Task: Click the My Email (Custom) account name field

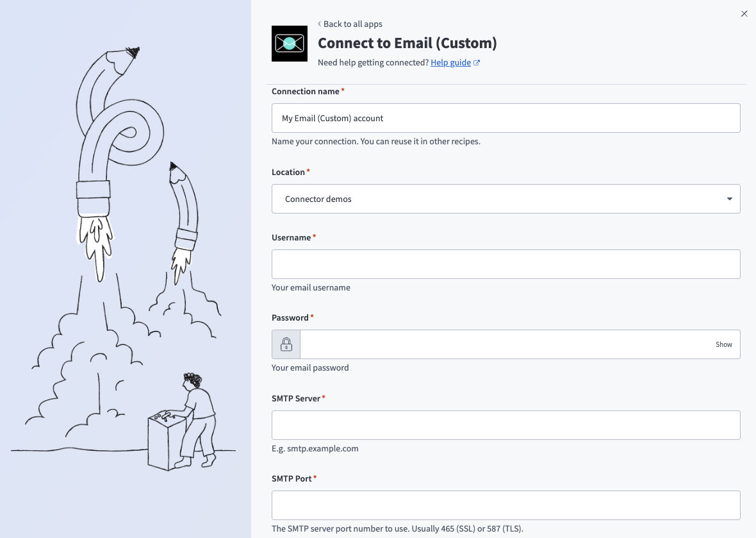Action: [506, 118]
